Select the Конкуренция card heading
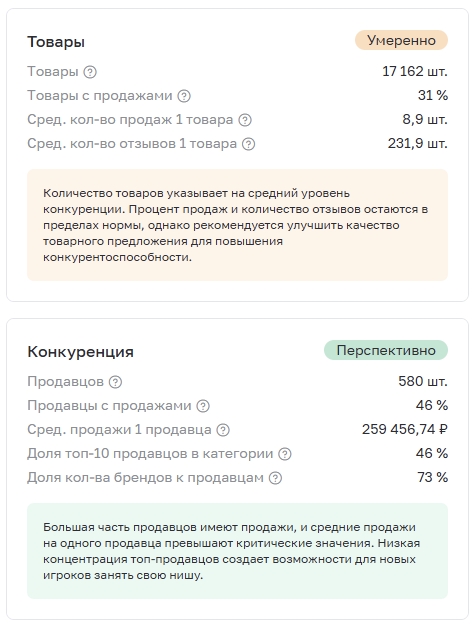 click(x=80, y=352)
